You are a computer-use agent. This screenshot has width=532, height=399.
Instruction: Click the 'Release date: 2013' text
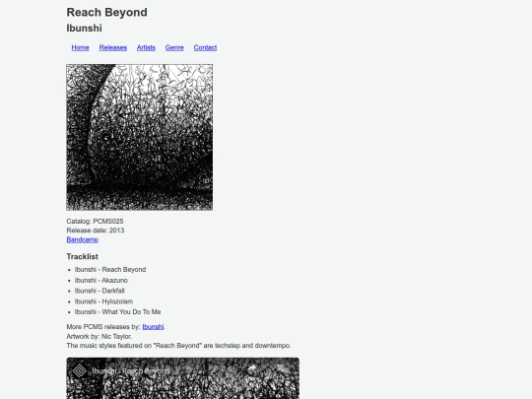click(96, 231)
